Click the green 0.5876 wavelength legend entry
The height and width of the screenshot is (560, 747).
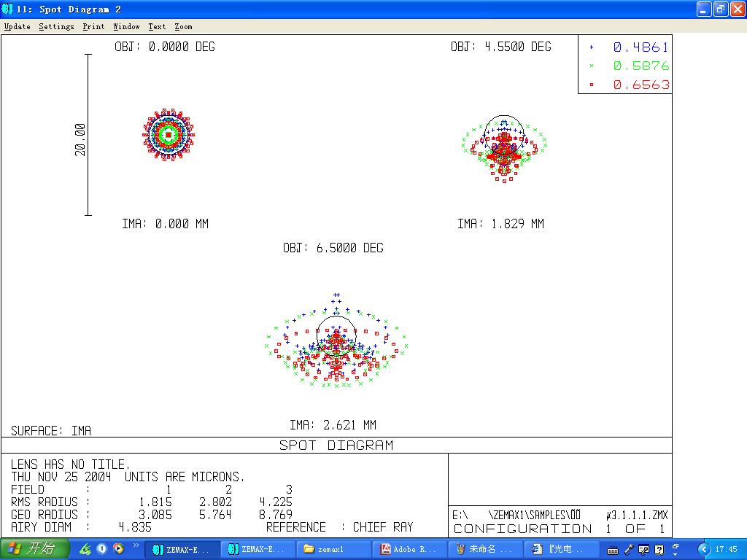630,66
